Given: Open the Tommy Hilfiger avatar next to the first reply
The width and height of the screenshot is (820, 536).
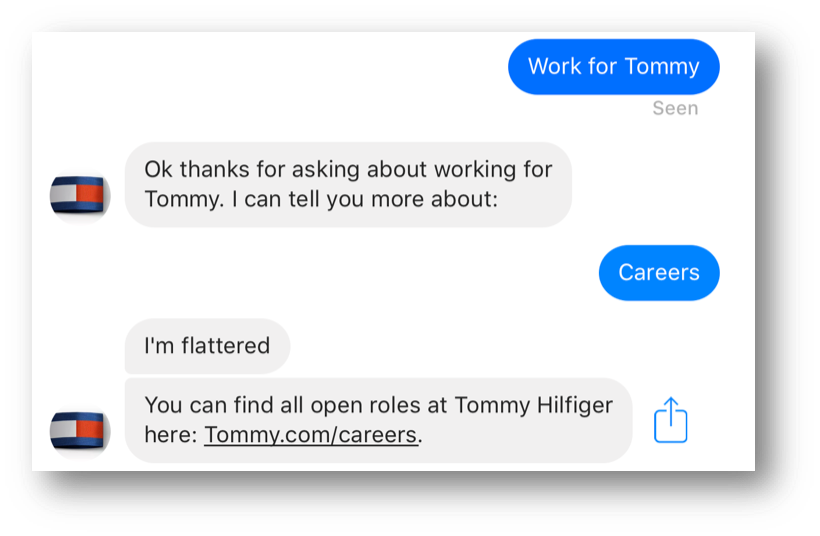Looking at the screenshot, I should 80,195.
